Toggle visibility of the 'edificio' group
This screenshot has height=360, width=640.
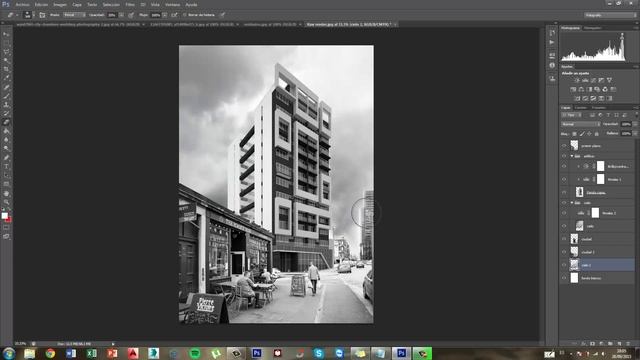(x=564, y=156)
